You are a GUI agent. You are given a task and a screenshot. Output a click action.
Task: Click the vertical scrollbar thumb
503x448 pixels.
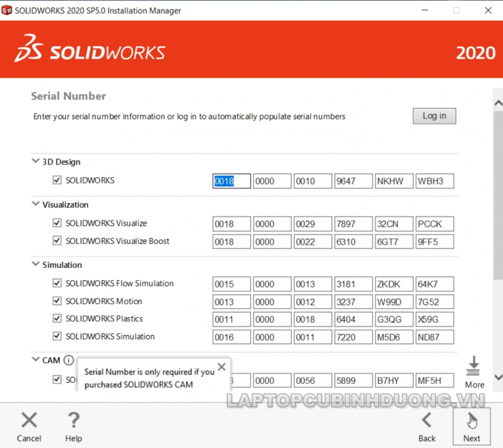pos(498,196)
